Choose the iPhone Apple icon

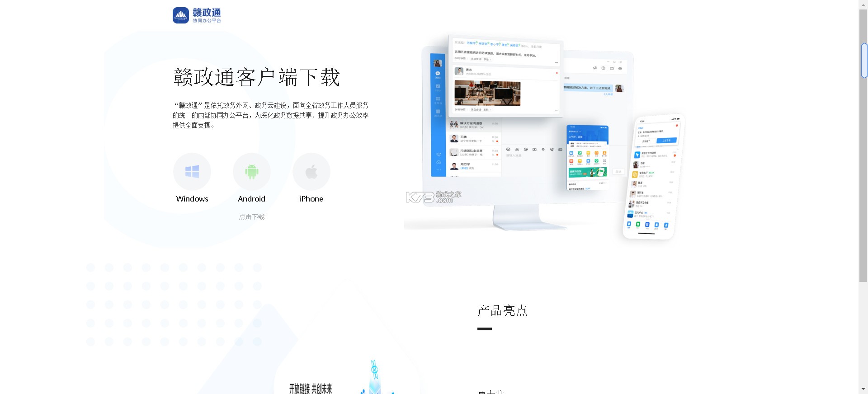coord(311,172)
